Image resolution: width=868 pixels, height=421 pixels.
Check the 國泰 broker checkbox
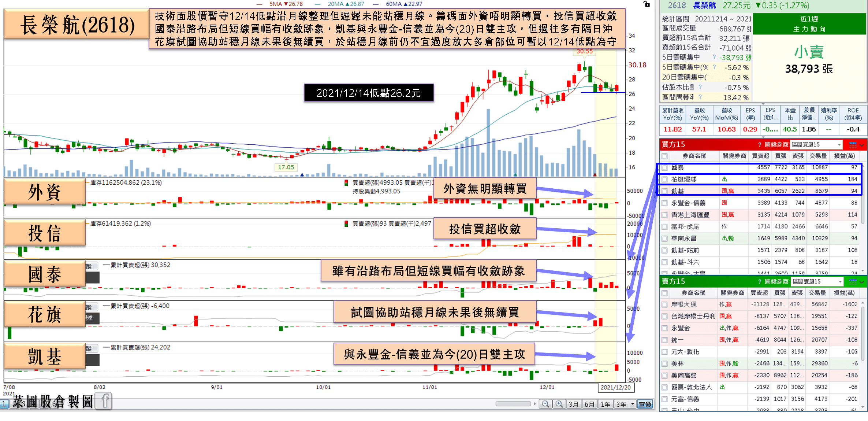tap(664, 168)
